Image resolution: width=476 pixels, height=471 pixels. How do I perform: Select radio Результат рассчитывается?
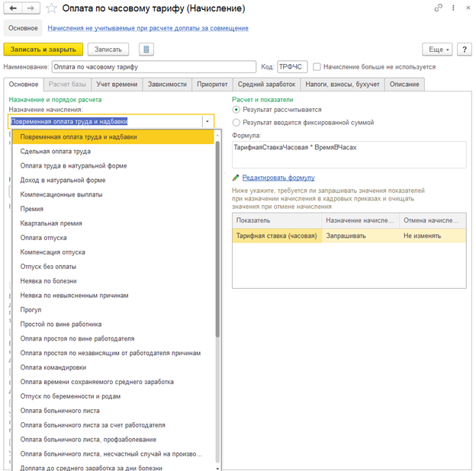[236, 110]
